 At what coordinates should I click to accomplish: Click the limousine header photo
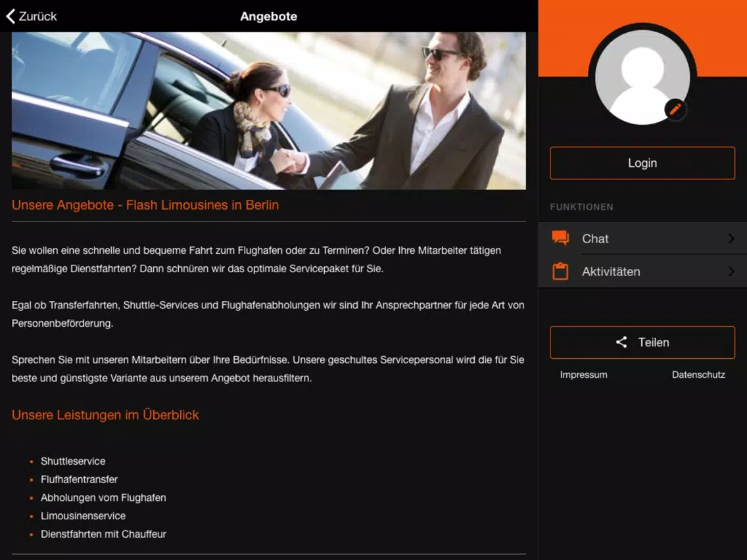[269, 110]
